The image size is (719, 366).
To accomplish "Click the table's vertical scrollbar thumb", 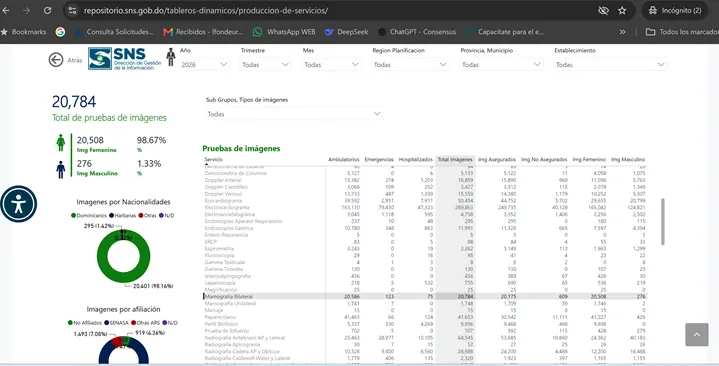I will [663, 222].
